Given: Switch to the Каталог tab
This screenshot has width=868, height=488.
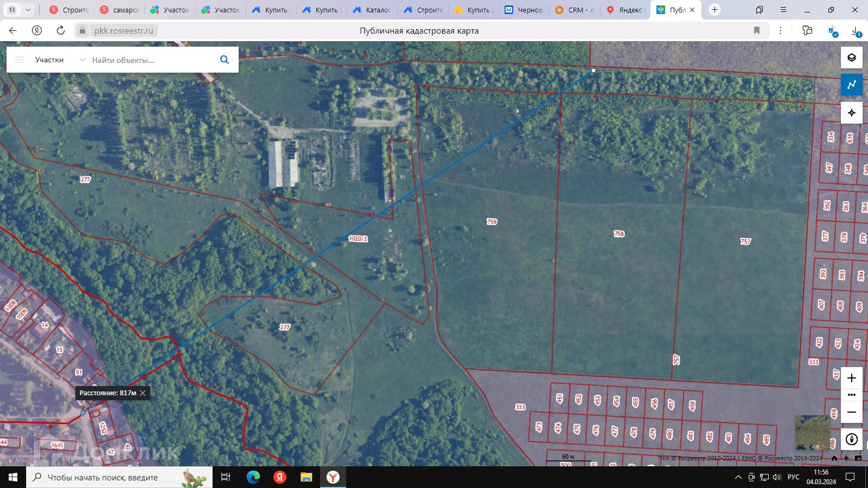Looking at the screenshot, I should click(x=372, y=10).
